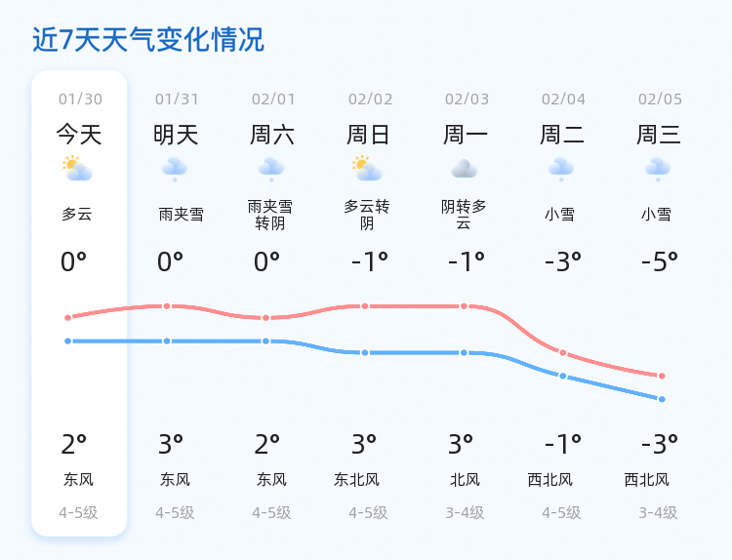The height and width of the screenshot is (560, 732).
Task: Click the 02/05 date label
Action: pyautogui.click(x=660, y=99)
